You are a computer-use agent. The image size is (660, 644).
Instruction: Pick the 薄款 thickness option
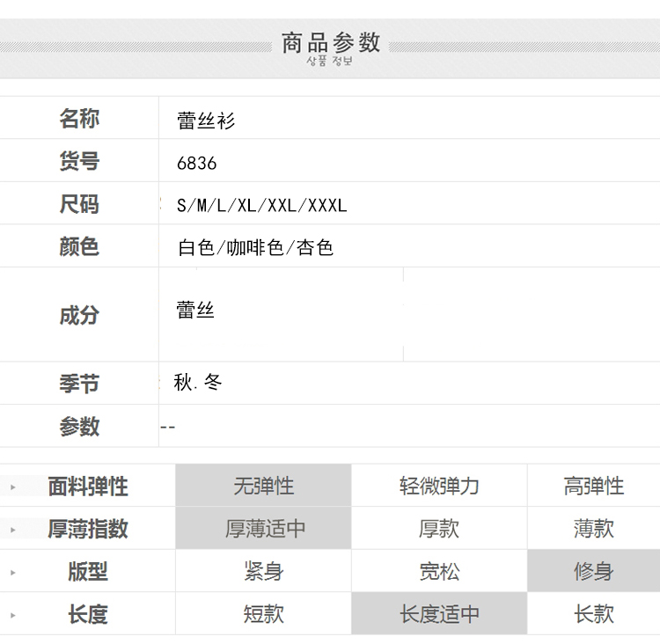(593, 529)
